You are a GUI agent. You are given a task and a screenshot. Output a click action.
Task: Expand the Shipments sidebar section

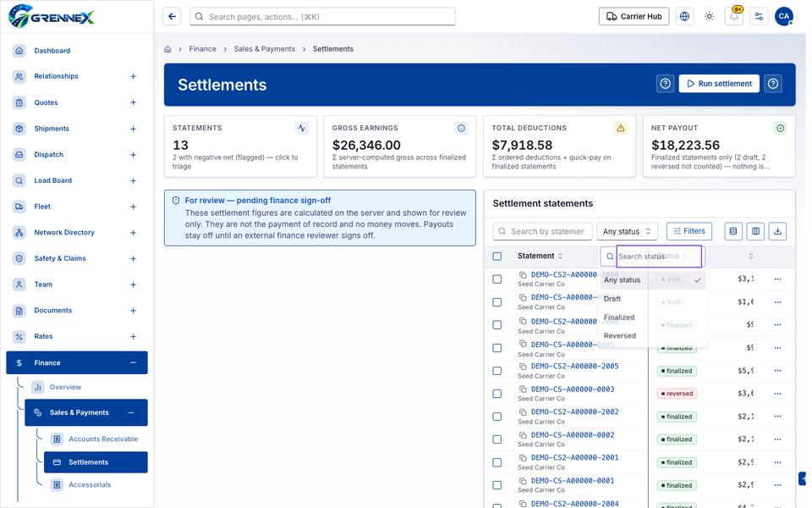133,129
